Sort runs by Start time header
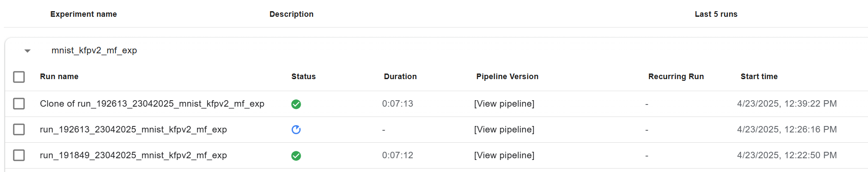Image resolution: width=868 pixels, height=172 pixels. 759,77
